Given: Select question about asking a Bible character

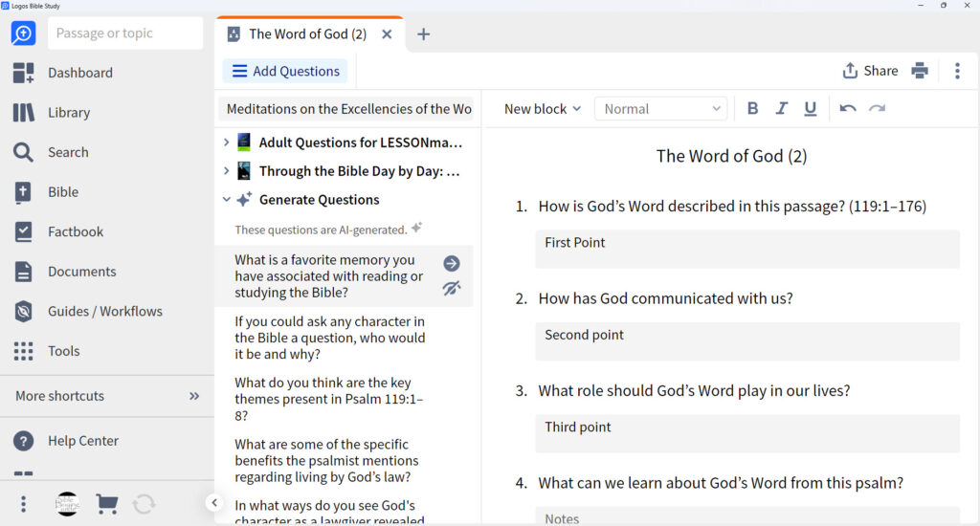Looking at the screenshot, I should pyautogui.click(x=330, y=338).
